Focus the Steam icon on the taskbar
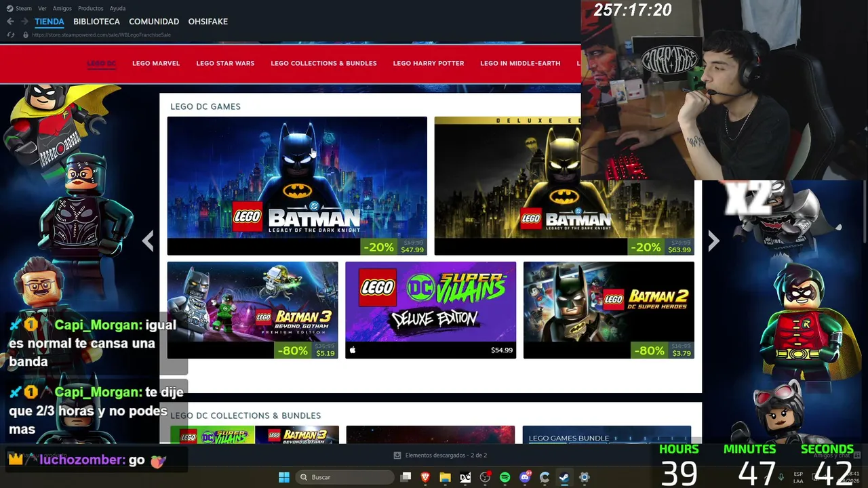This screenshot has height=488, width=868. pyautogui.click(x=564, y=477)
